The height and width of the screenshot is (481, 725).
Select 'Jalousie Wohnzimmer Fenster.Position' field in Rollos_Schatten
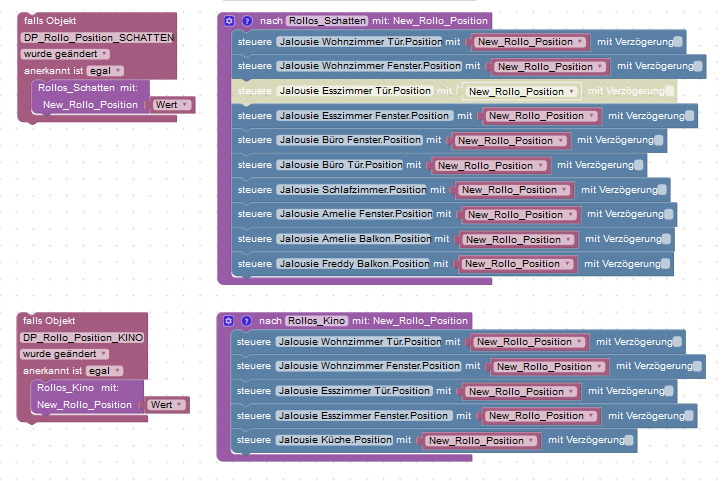point(369,66)
